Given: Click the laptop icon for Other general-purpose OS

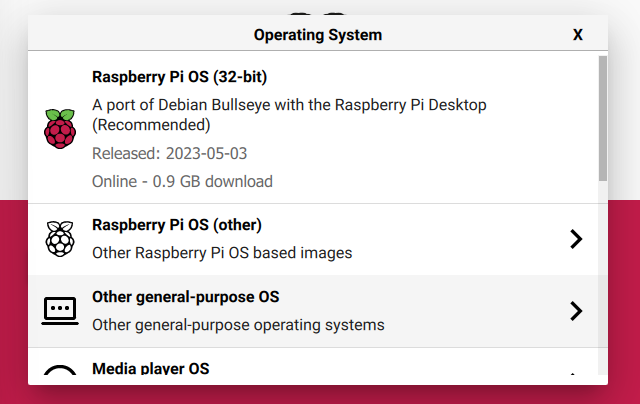Looking at the screenshot, I should [x=60, y=311].
